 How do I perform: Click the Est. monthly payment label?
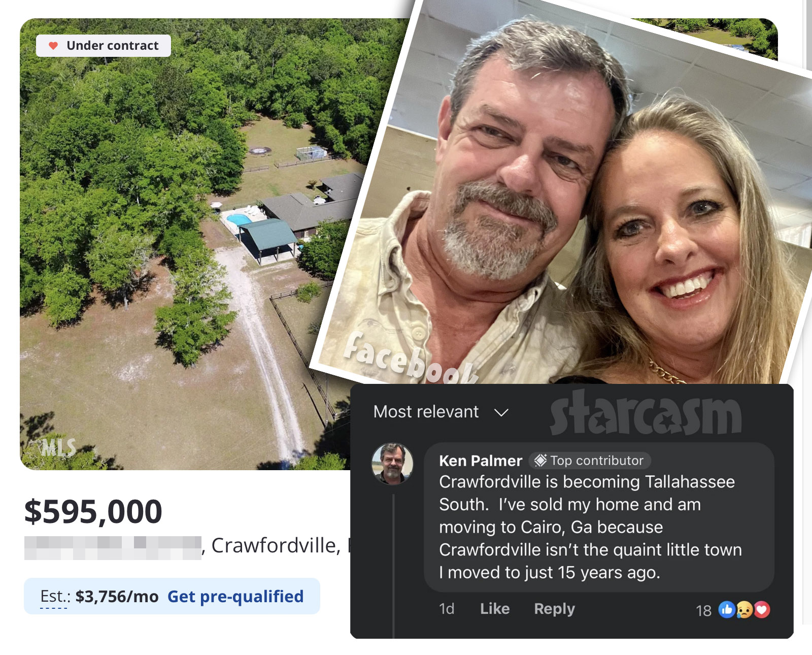pyautogui.click(x=53, y=596)
